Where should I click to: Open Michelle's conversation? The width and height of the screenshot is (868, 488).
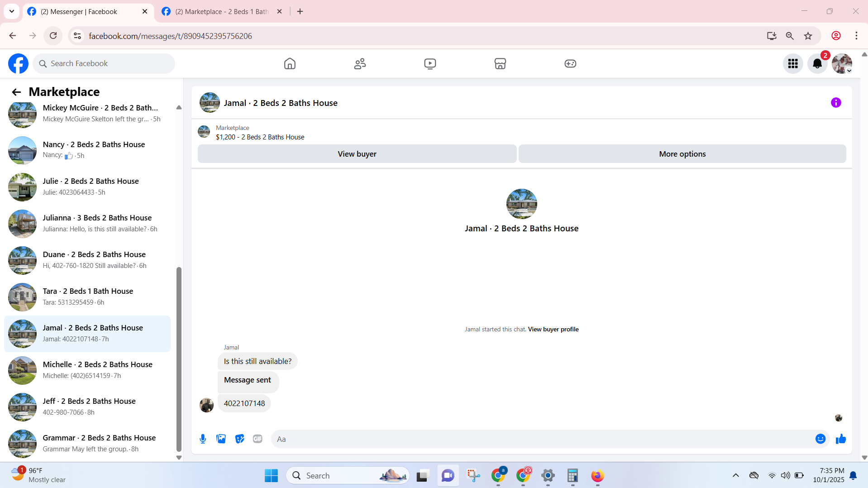pyautogui.click(x=87, y=370)
